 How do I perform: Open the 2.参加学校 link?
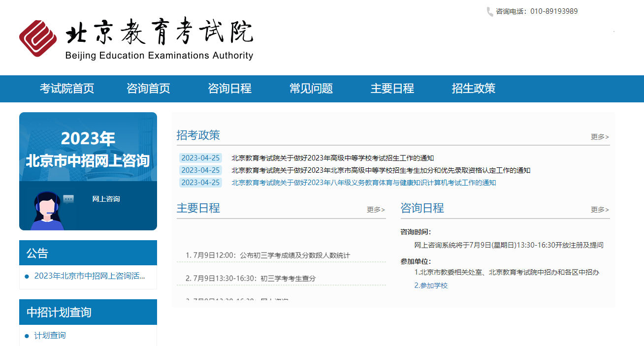tap(431, 285)
